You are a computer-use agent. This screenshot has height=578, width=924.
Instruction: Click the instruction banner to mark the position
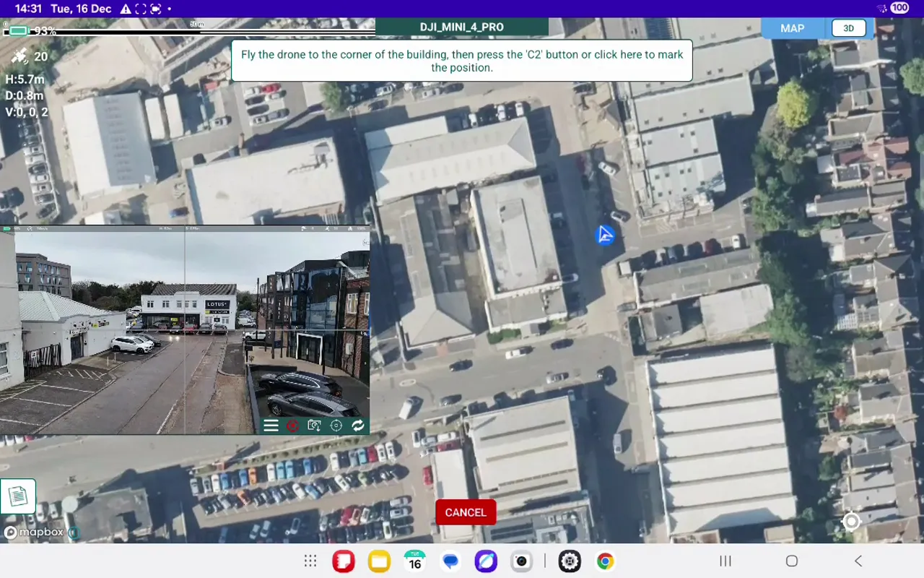pos(461,61)
